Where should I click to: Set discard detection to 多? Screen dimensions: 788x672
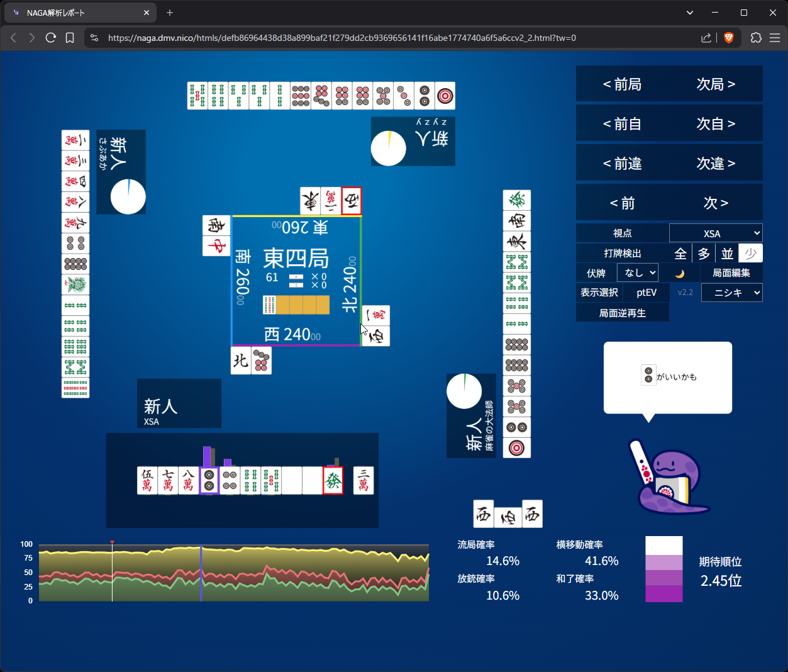(704, 254)
